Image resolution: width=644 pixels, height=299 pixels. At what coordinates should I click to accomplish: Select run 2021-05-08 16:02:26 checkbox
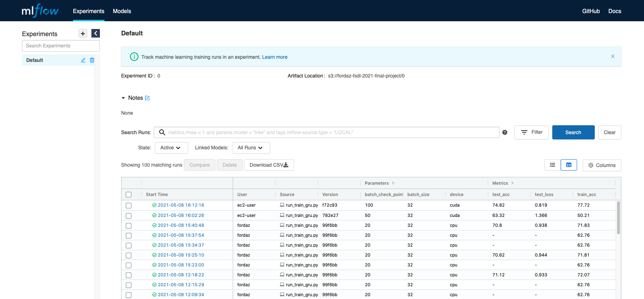(129, 216)
